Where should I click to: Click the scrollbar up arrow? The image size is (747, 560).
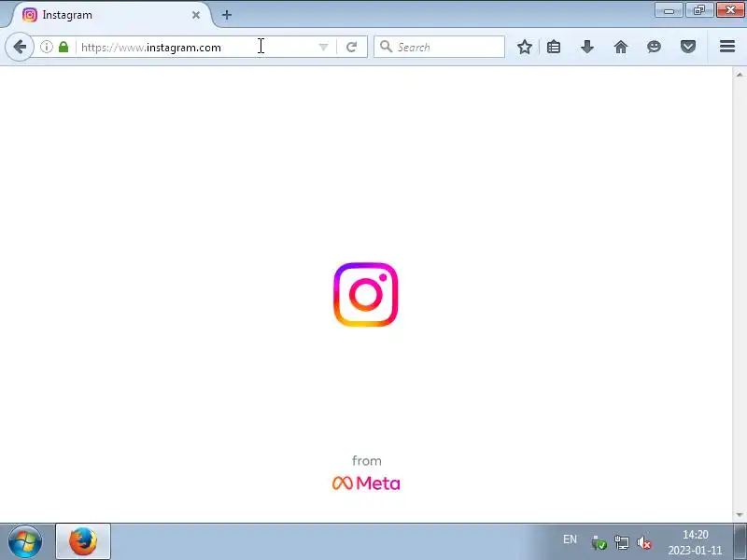tap(740, 74)
